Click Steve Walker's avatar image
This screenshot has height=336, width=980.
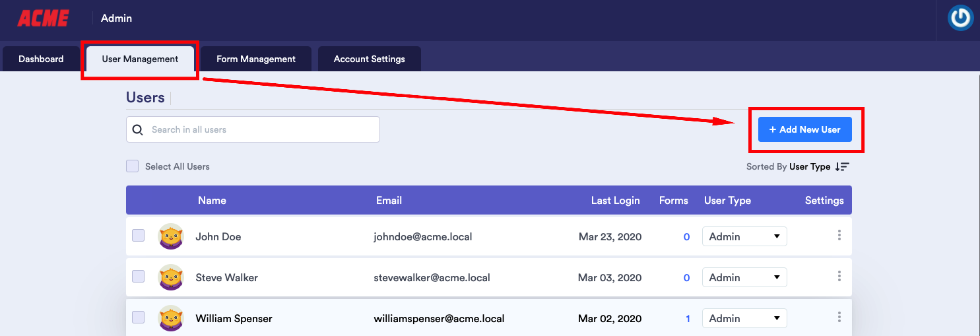(172, 277)
